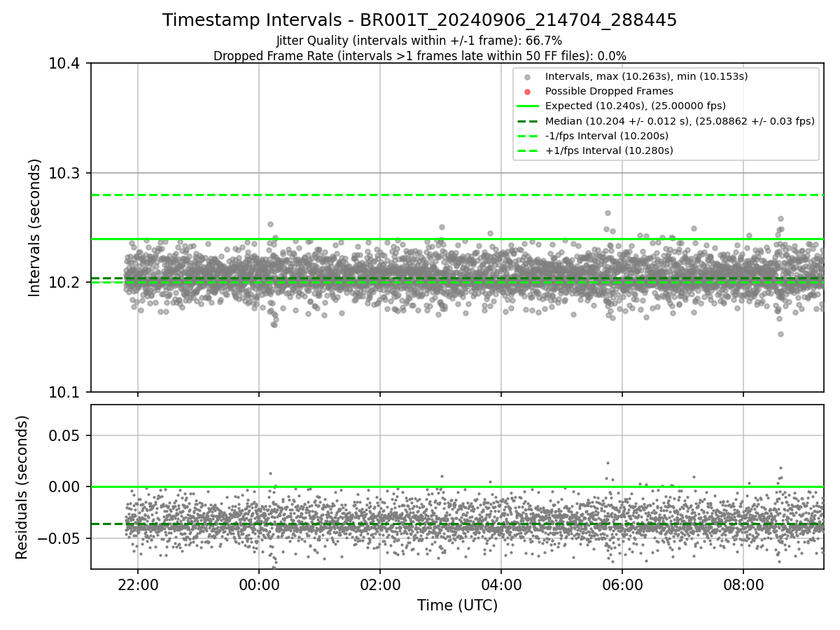The width and height of the screenshot is (840, 630).
Task: Click red marker beside Possible Dropped Frames
Action: pyautogui.click(x=528, y=92)
